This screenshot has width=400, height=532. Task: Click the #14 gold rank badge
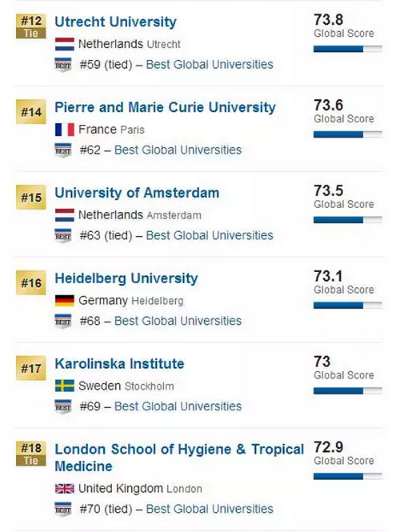pos(31,112)
